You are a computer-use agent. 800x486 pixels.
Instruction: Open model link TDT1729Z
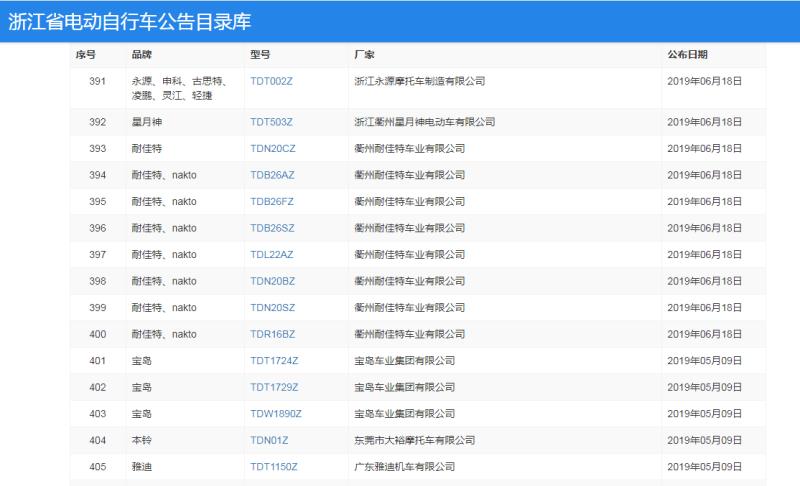(274, 387)
